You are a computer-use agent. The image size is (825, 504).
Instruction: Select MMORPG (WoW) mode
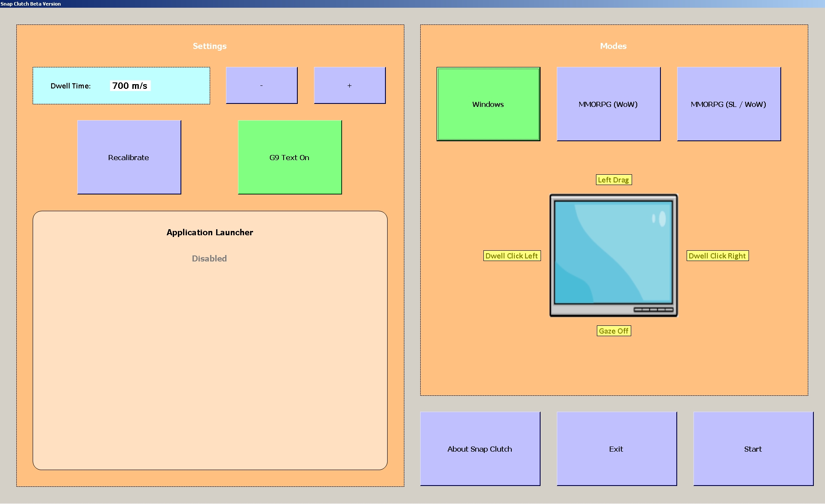608,104
